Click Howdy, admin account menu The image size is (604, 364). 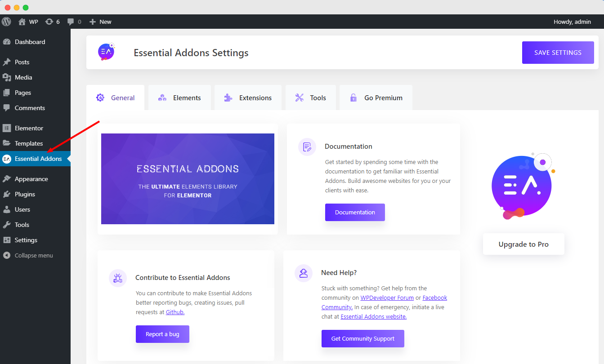coord(572,22)
